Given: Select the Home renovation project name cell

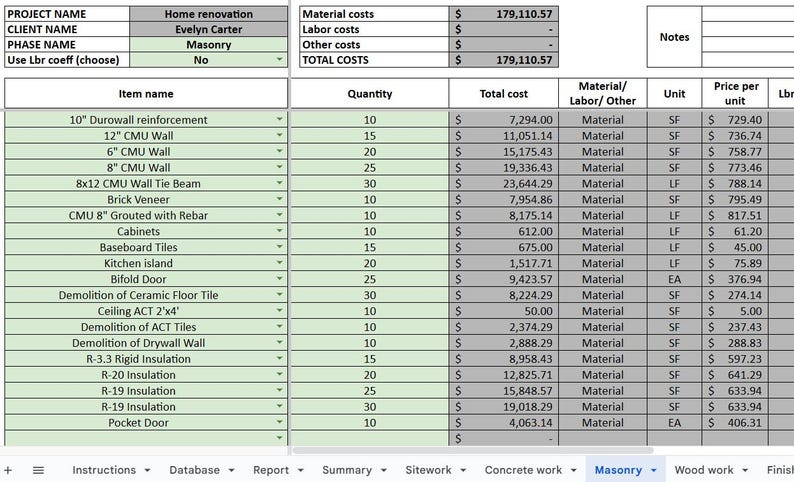Looking at the screenshot, I should 208,14.
